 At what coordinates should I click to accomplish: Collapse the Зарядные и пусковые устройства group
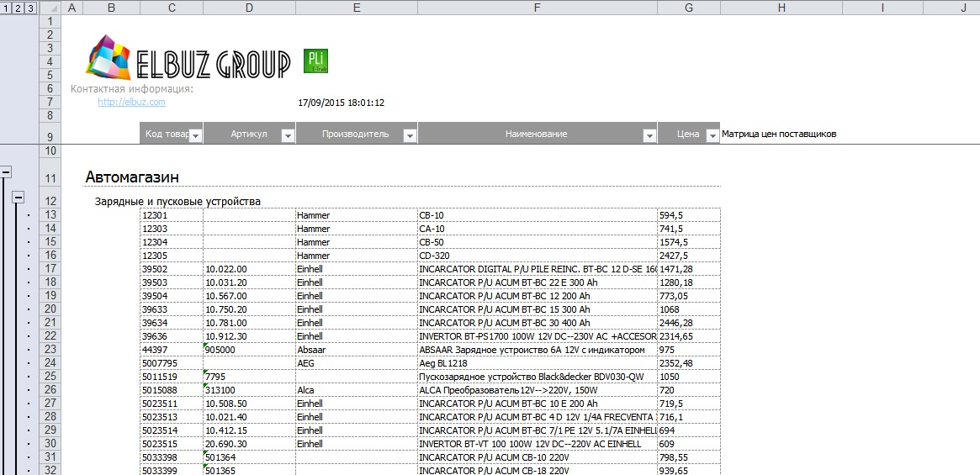(19, 198)
